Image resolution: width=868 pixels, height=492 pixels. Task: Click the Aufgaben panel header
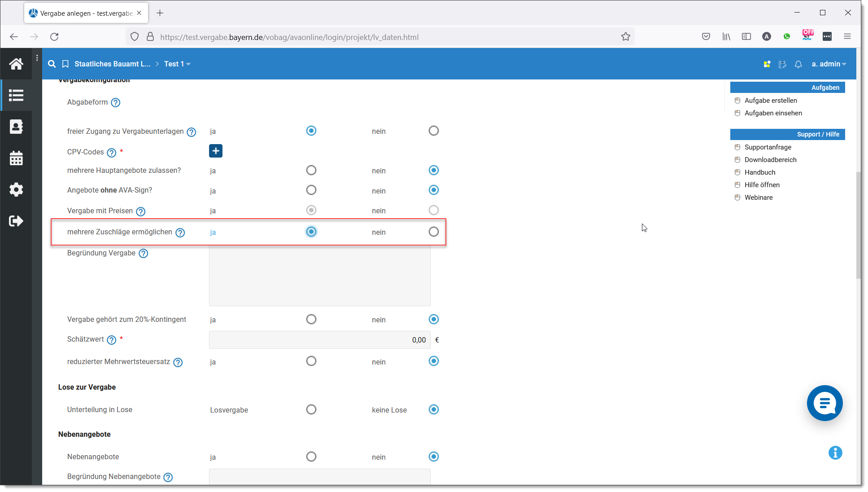coord(787,88)
